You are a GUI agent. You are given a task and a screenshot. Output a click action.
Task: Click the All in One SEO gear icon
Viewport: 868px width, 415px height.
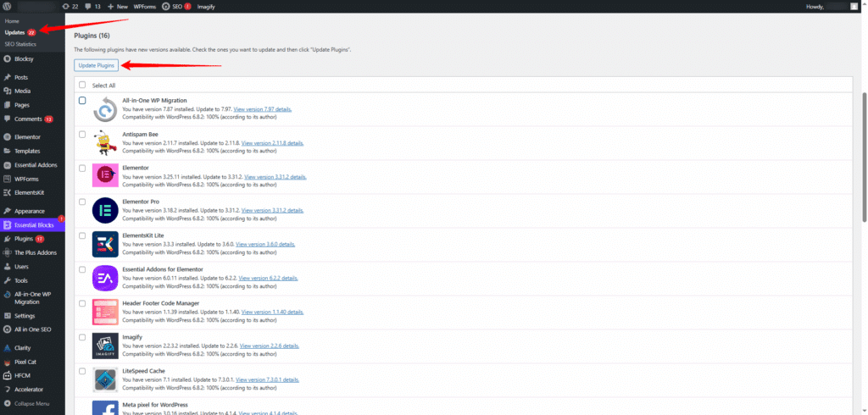(7, 329)
